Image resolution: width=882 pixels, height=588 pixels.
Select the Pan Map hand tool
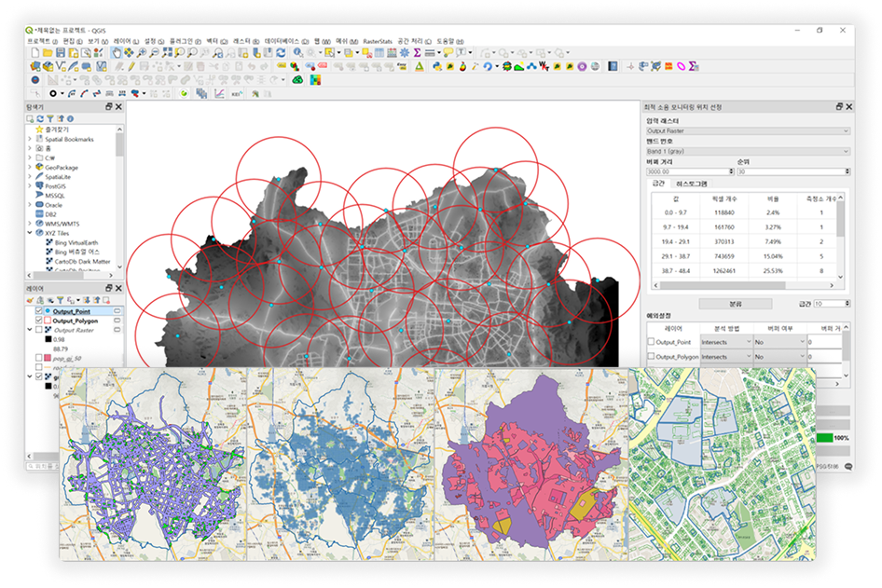point(116,53)
